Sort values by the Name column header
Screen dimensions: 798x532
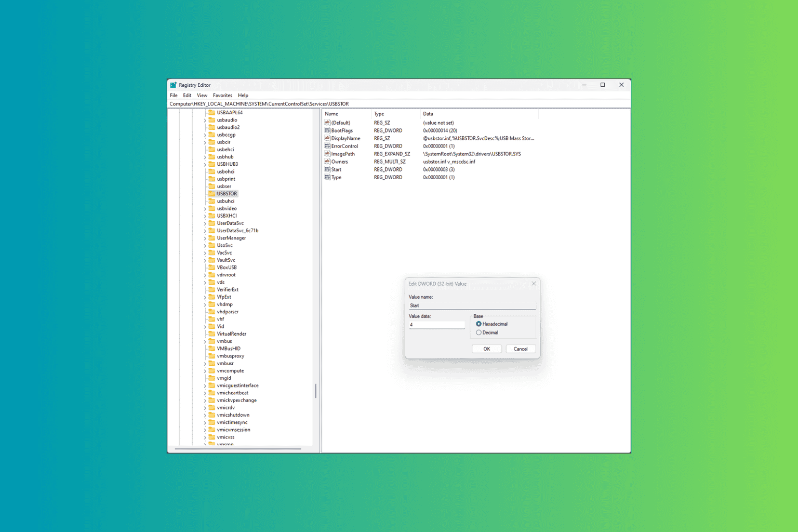click(x=347, y=114)
